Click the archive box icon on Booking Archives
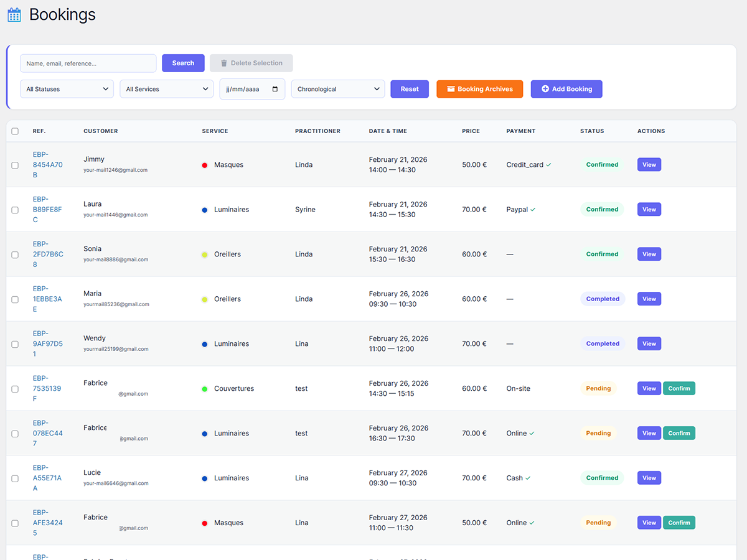Screen dimensions: 747x560 (451, 89)
